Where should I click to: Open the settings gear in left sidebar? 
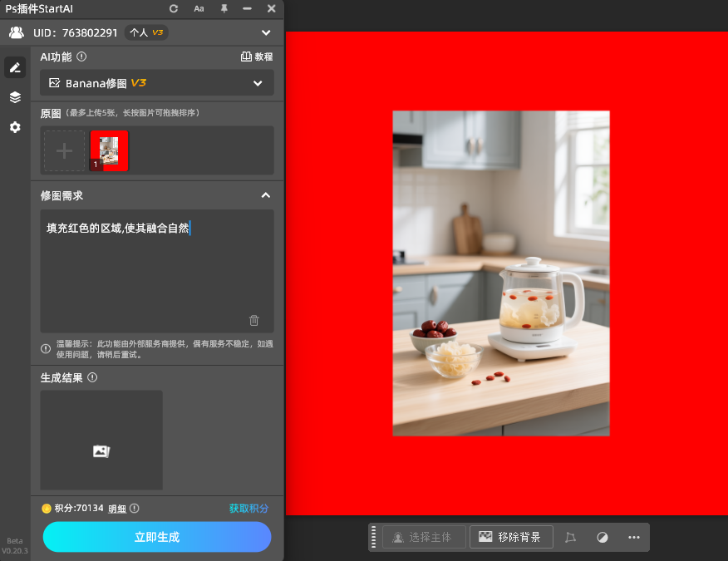(x=14, y=127)
